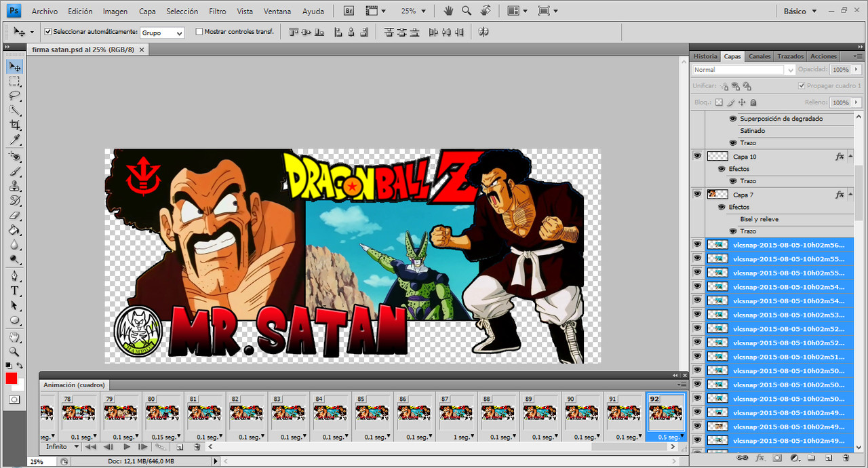Open the Archivo menu
Image resolution: width=868 pixels, height=468 pixels.
(45, 12)
